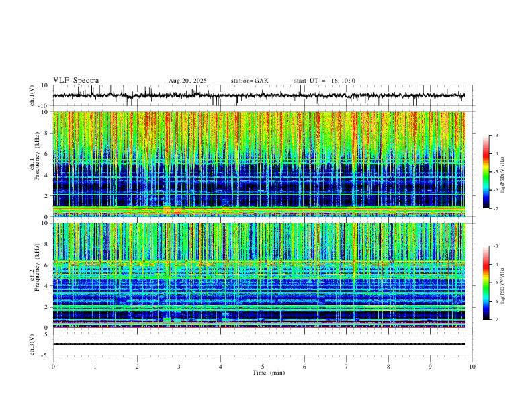Click the ch.2 color bar 'log(PSD)' label
Viewport: 532px width, 411px height.
pos(502,285)
